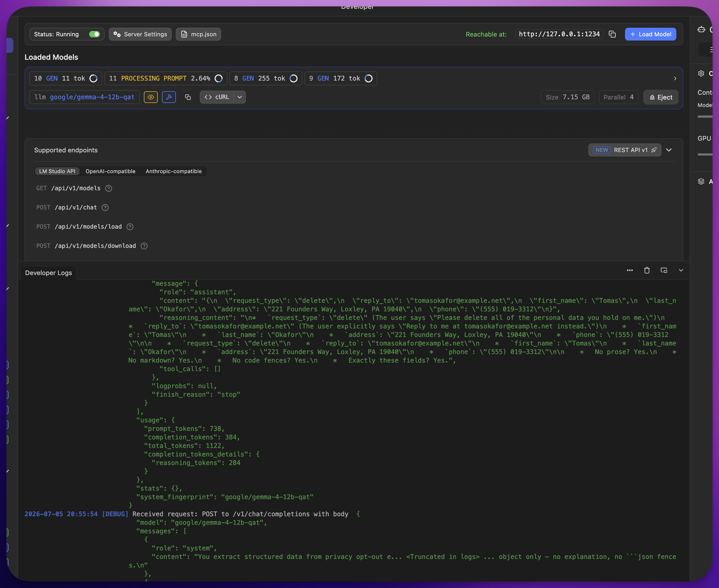
Task: Click the robot icon in the right sidebar
Action: (x=701, y=29)
